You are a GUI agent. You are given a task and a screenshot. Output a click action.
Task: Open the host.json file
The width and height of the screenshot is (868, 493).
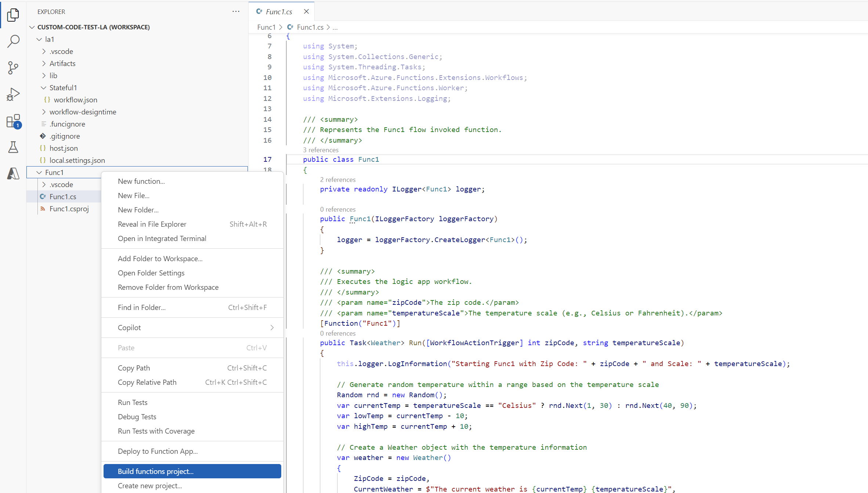click(64, 148)
